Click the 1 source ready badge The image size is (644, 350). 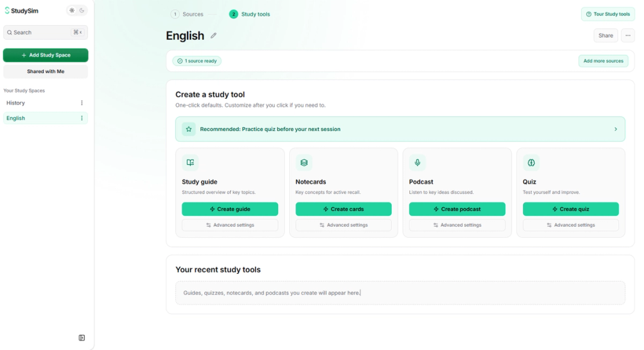197,61
